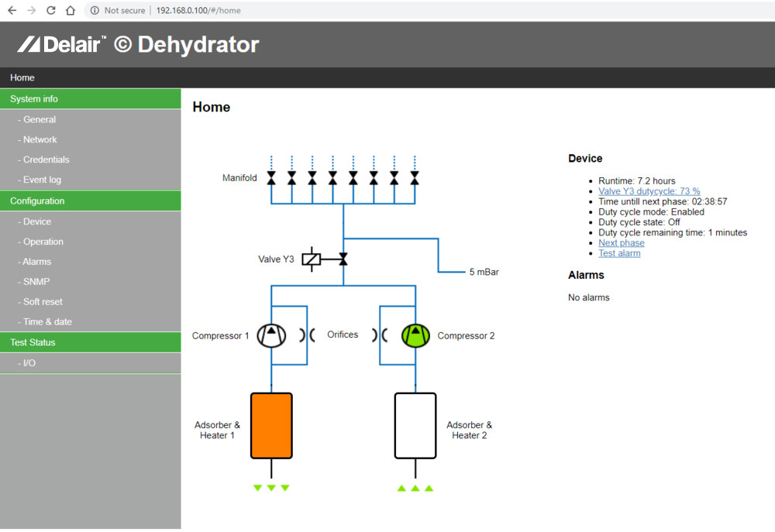Screen dimensions: 775x532
Task: Click the Next phase link
Action: pyautogui.click(x=622, y=243)
